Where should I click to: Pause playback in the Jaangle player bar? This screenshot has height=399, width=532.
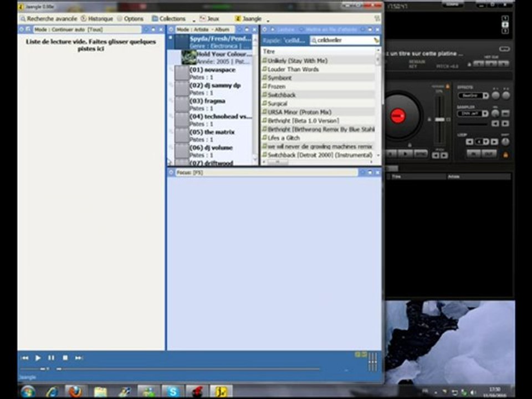pyautogui.click(x=51, y=358)
